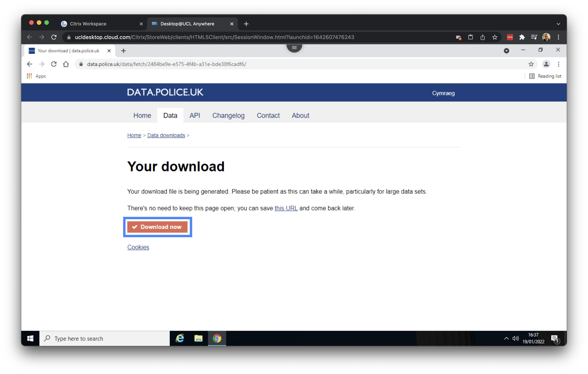Click the Download now button
Screen dimensions: 588x374
click(157, 227)
